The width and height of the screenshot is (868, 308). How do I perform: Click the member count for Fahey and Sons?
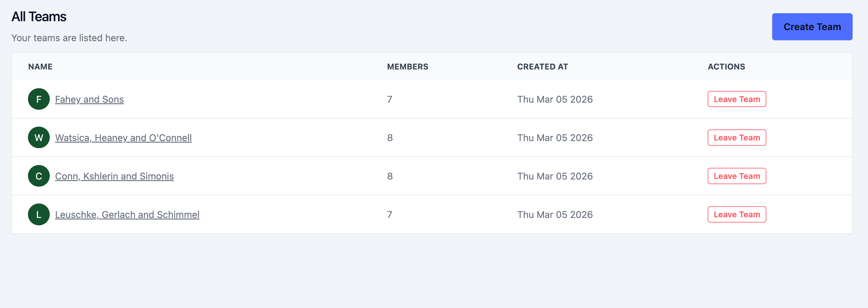tap(389, 99)
